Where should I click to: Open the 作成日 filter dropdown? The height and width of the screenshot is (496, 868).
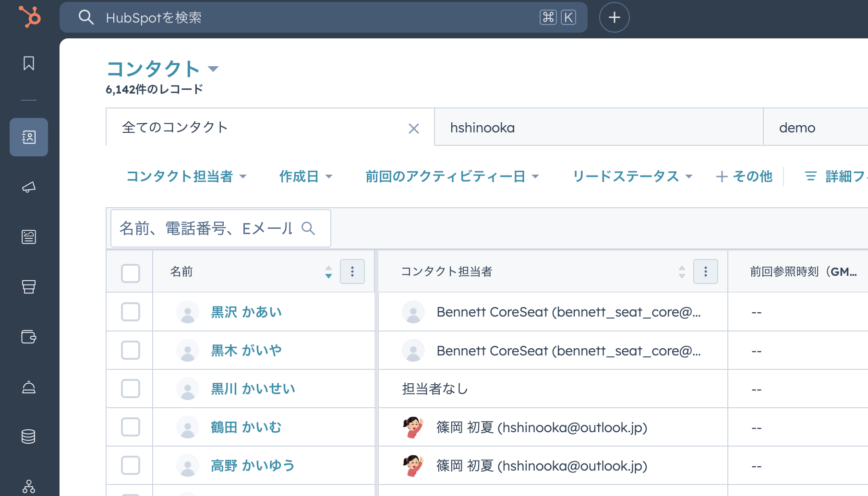pos(306,176)
